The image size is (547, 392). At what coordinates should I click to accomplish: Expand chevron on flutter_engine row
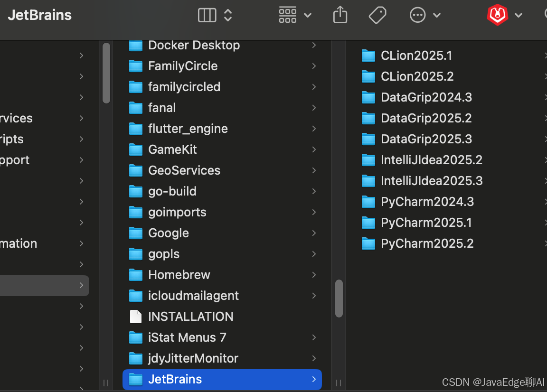314,129
